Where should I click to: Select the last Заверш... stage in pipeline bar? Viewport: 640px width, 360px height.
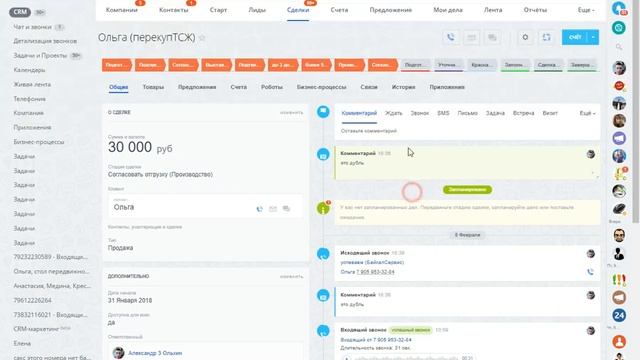click(582, 65)
